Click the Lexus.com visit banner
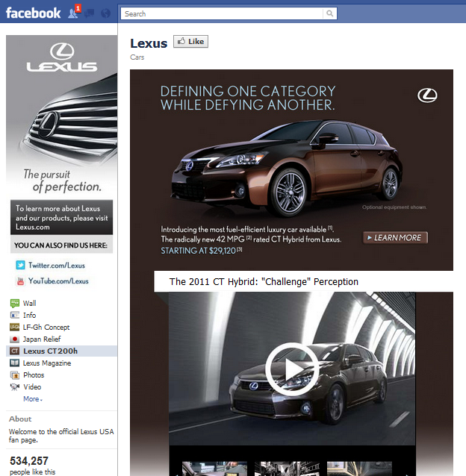This screenshot has height=476, width=466. pyautogui.click(x=62, y=217)
